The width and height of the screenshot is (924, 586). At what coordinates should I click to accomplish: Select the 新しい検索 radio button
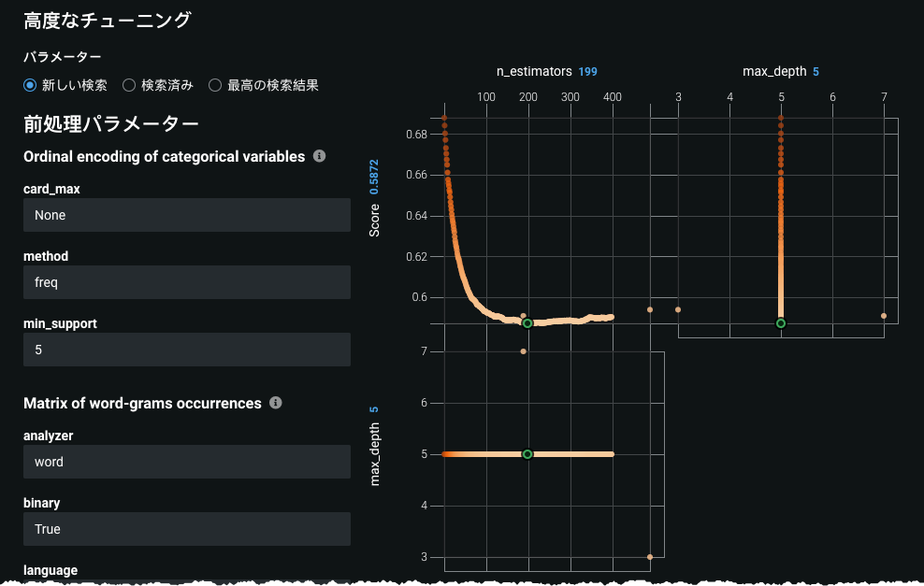[x=31, y=85]
